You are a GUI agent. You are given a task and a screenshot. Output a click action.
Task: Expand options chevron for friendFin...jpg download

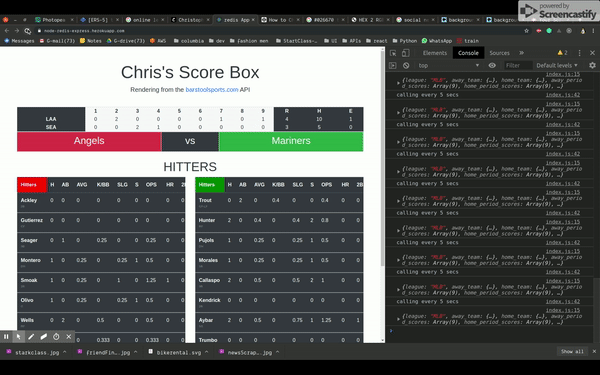pyautogui.click(x=135, y=352)
